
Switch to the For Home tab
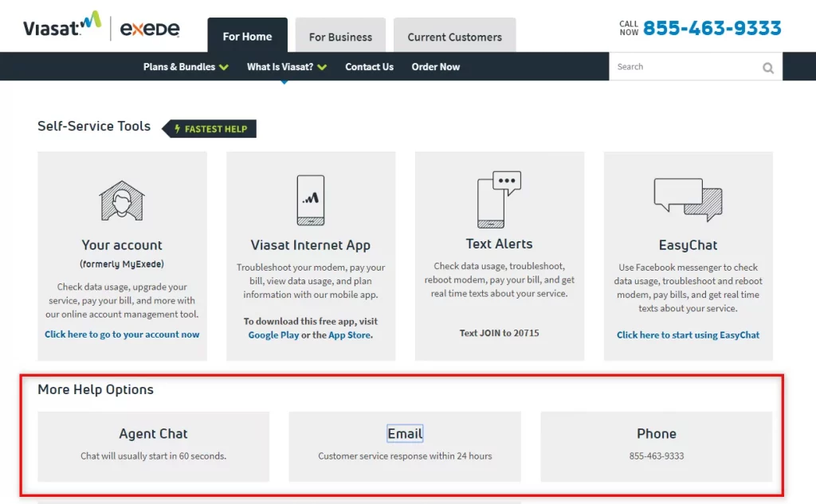pyautogui.click(x=247, y=35)
